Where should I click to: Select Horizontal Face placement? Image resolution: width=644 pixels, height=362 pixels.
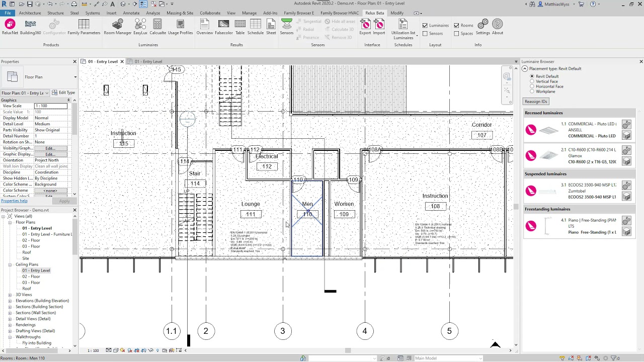click(x=532, y=86)
